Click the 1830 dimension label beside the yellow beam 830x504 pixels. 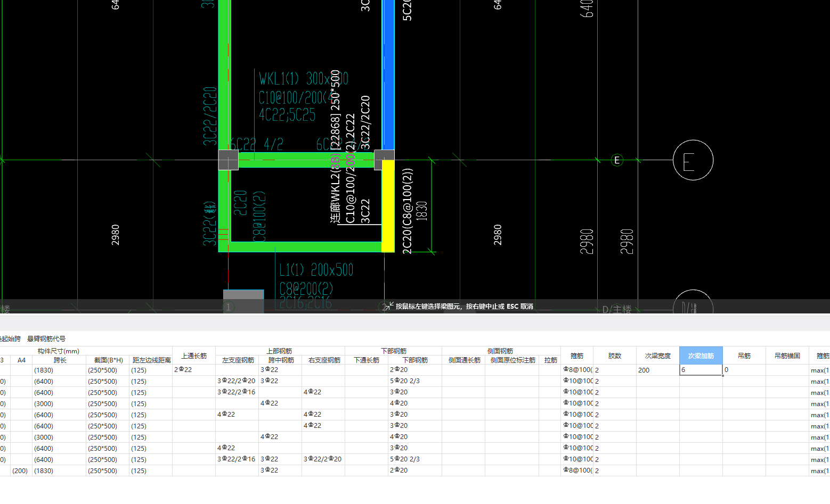click(x=421, y=211)
